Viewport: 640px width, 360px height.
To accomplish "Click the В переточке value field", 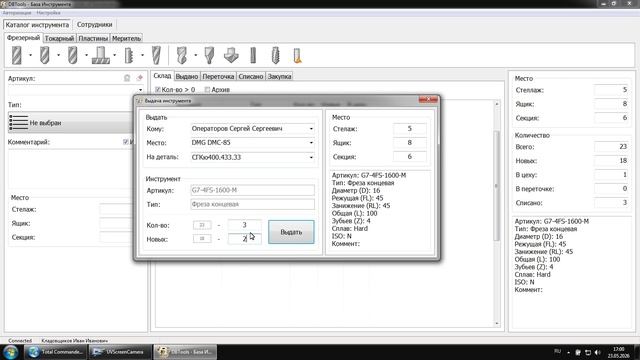I will click(611, 189).
